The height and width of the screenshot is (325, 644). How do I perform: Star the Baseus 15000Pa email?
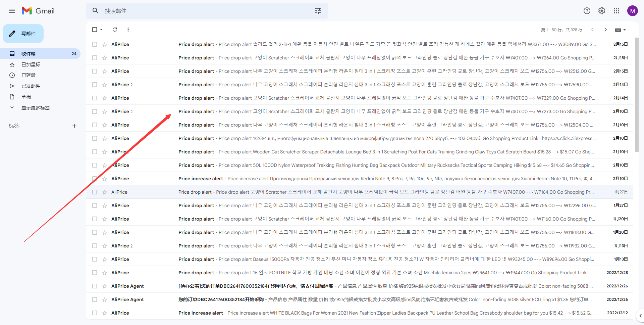[105, 259]
